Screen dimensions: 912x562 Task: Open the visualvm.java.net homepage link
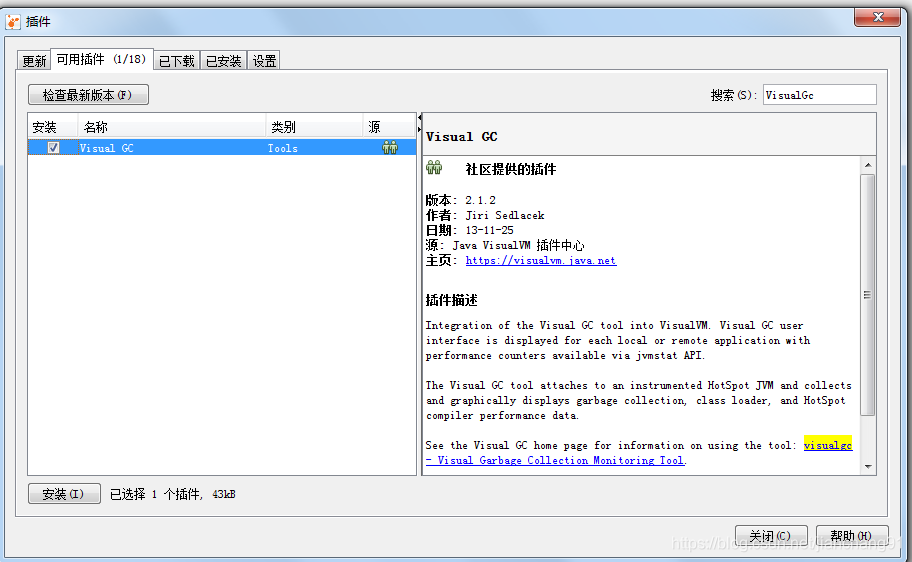coord(541,261)
